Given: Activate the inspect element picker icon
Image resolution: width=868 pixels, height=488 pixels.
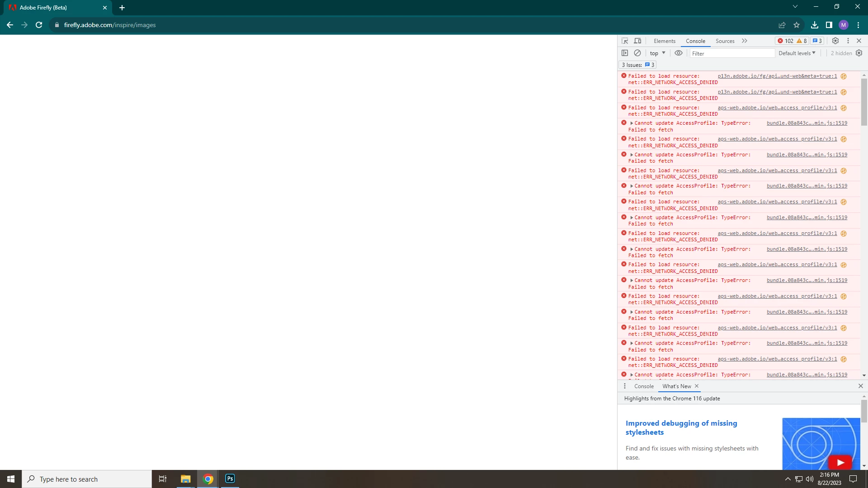Looking at the screenshot, I should 625,41.
